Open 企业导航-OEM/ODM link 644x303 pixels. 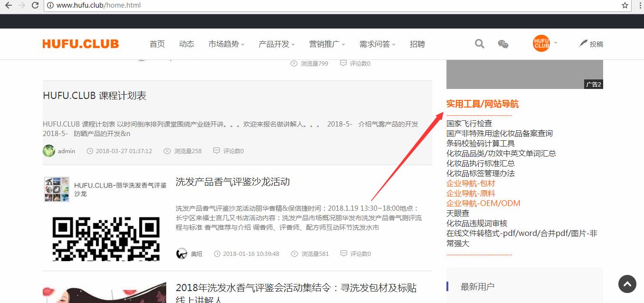[x=483, y=203]
